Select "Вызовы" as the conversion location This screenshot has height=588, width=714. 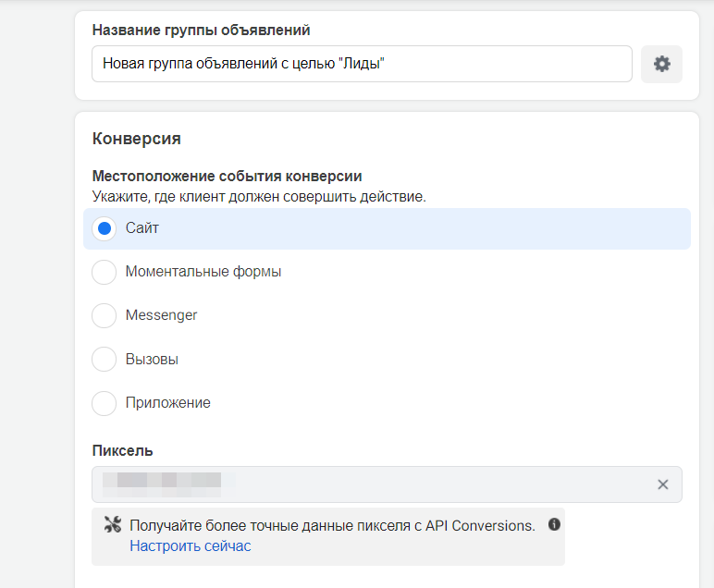(105, 360)
